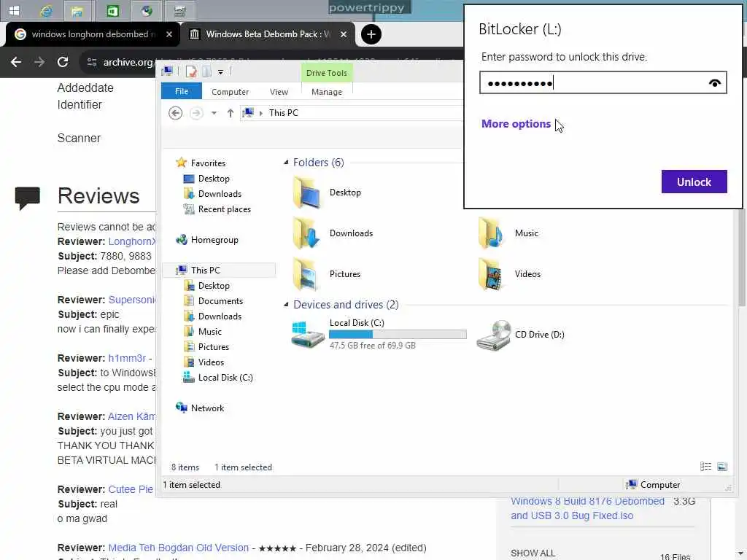Open the Computer ribbon tab

[230, 92]
